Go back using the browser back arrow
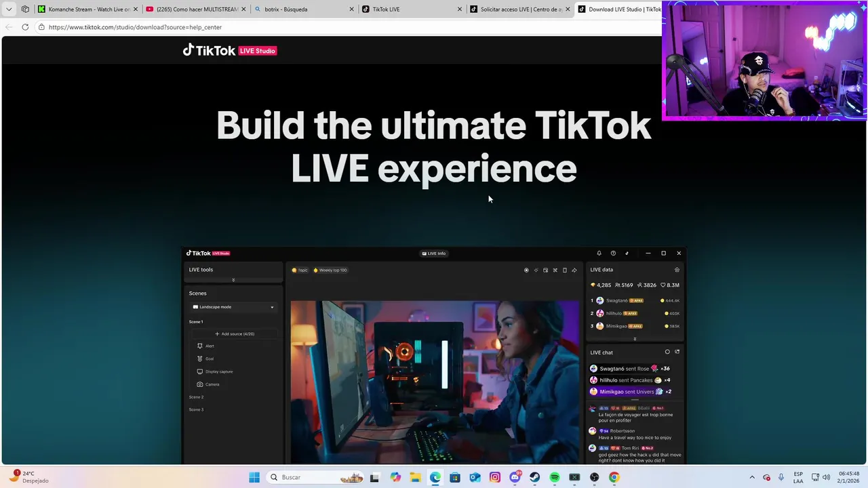Image resolution: width=868 pixels, height=488 pixels. point(9,27)
